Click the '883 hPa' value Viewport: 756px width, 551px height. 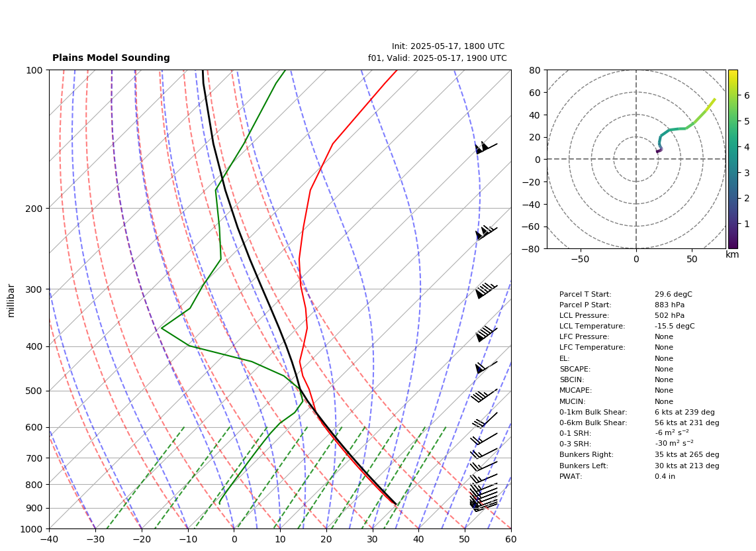[x=669, y=305]
